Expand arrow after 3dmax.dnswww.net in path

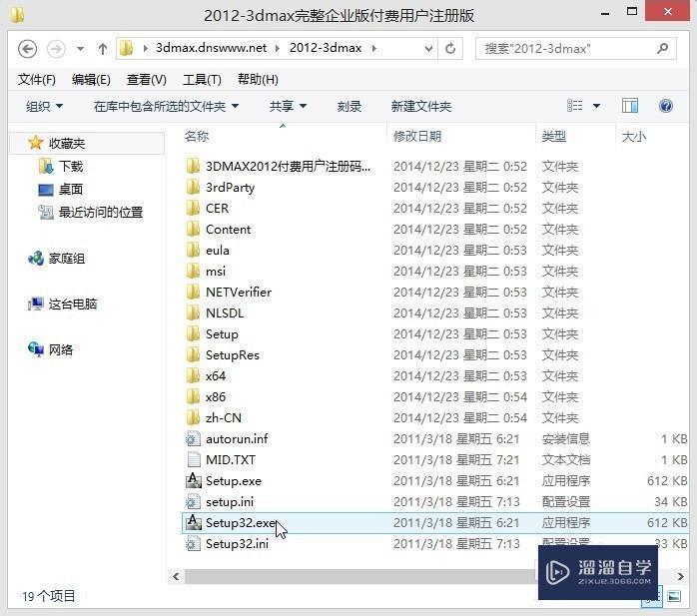(x=278, y=48)
